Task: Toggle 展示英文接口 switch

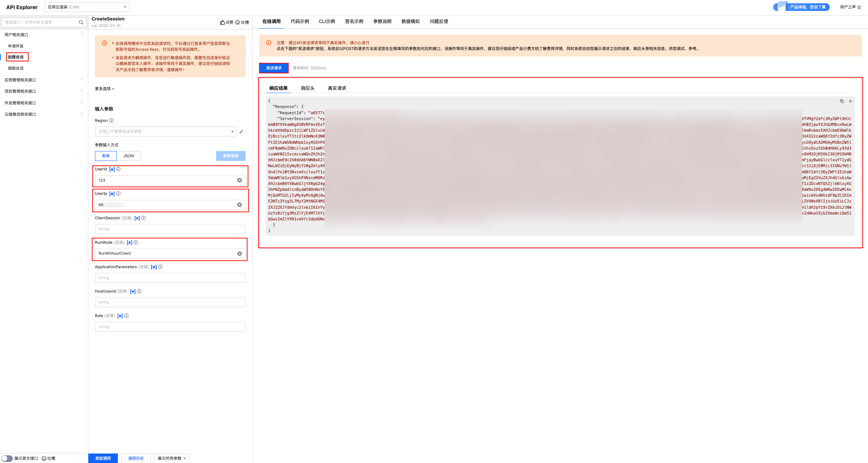Action: (7, 458)
